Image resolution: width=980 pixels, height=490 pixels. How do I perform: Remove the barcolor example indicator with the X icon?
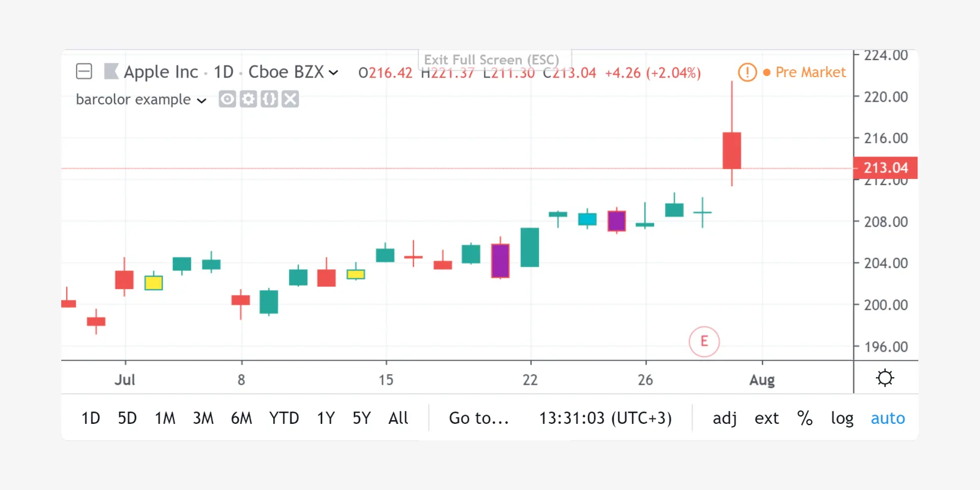(290, 99)
